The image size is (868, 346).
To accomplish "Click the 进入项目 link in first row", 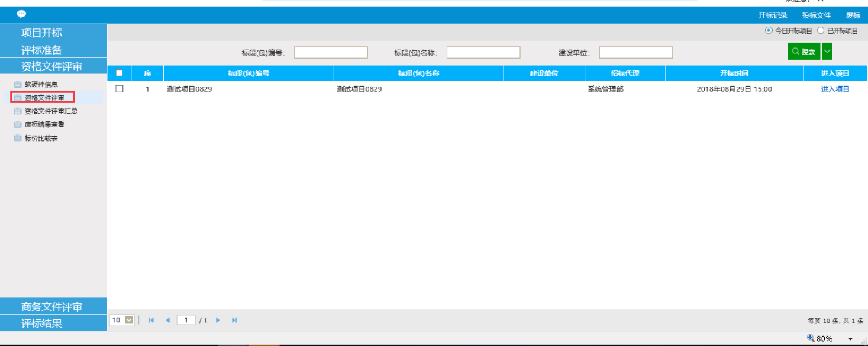I will pos(835,89).
